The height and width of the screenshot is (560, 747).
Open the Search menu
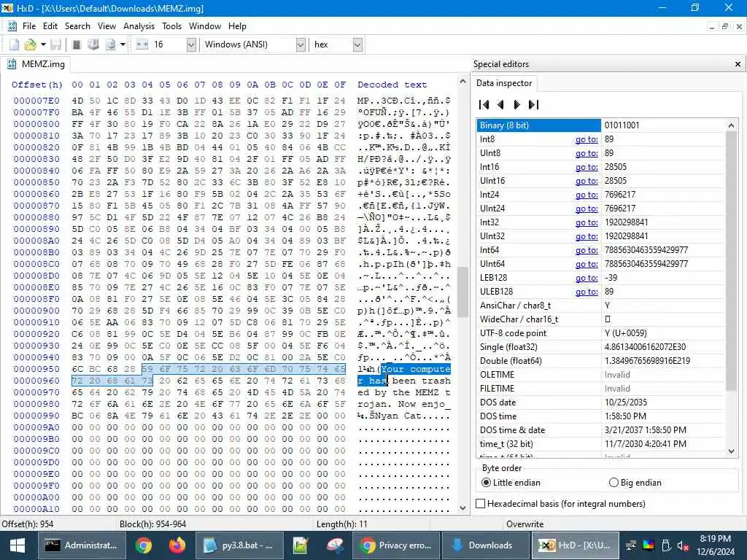click(x=77, y=26)
